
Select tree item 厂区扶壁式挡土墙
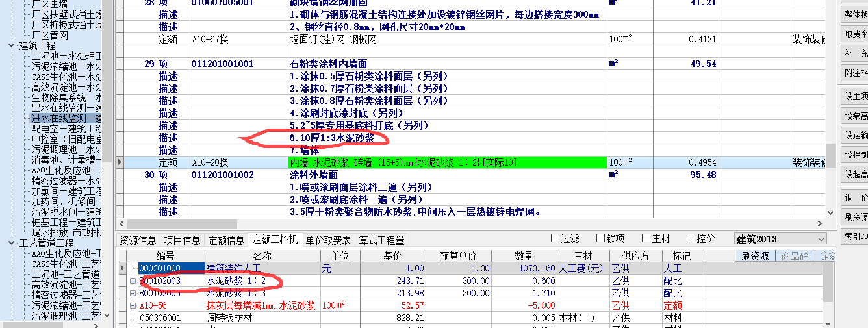tap(66, 14)
